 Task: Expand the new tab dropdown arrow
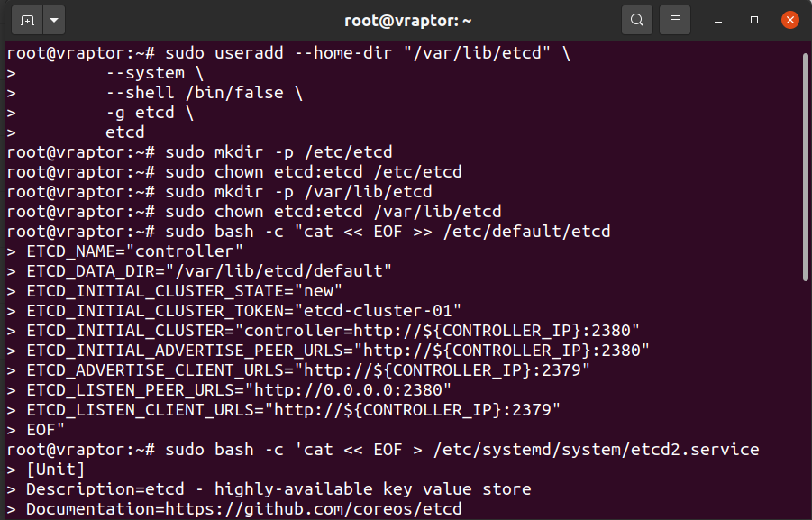coord(54,20)
